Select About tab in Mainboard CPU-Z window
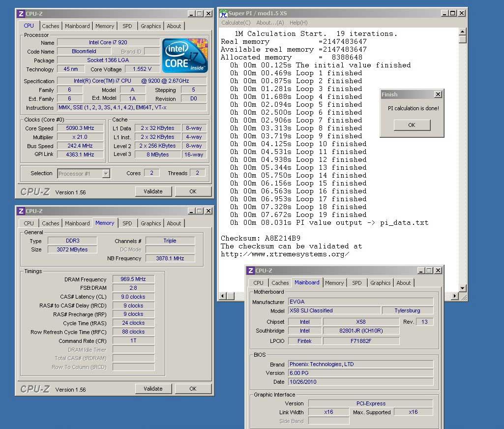504x429 pixels. click(403, 283)
